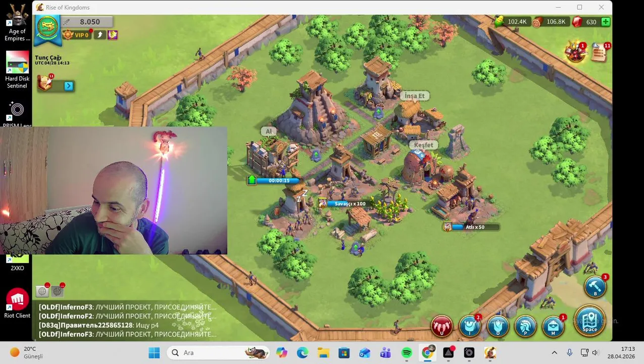The height and width of the screenshot is (364, 644).
Task: Open Spotify from taskbar
Action: click(x=407, y=352)
